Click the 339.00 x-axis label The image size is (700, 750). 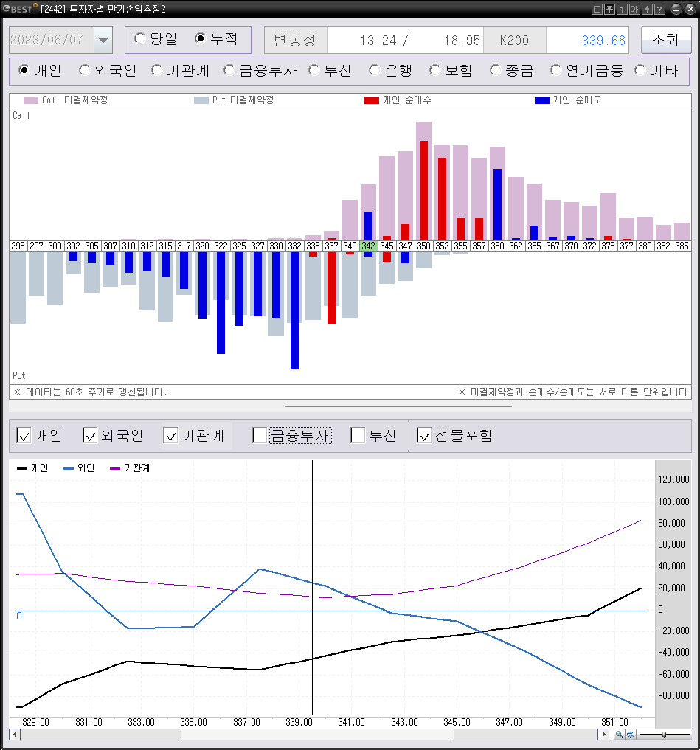point(299,722)
